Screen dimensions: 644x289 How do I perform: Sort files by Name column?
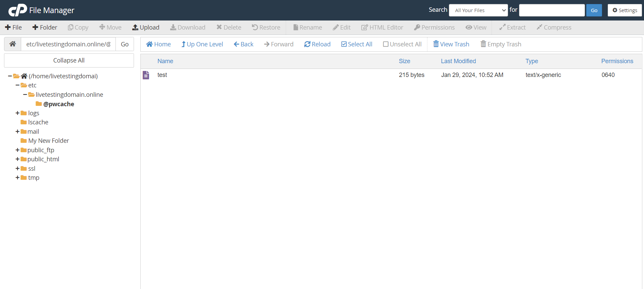click(x=165, y=61)
